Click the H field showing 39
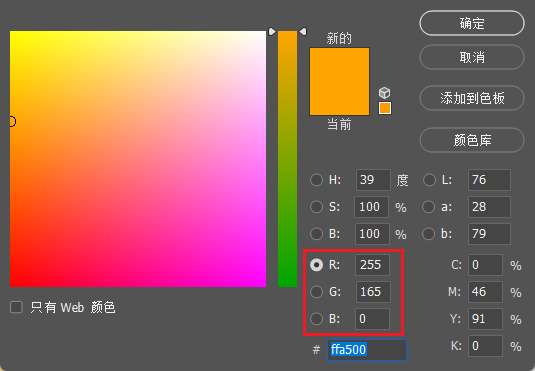 coord(373,180)
